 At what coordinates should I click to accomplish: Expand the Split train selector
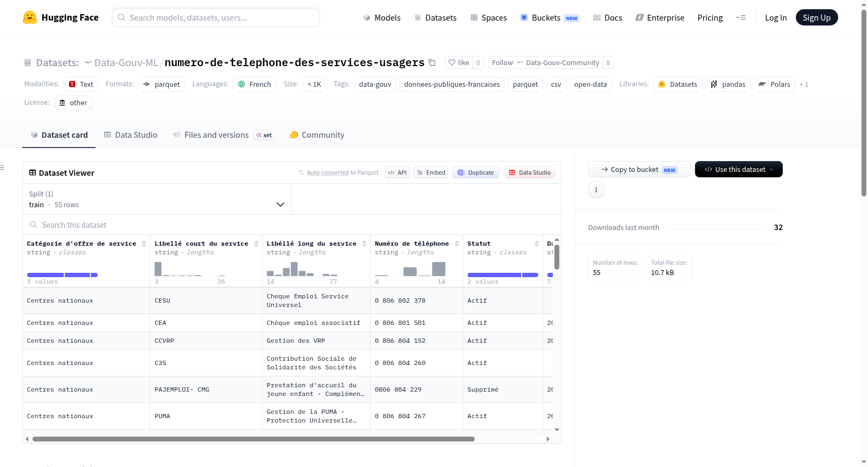click(x=157, y=199)
